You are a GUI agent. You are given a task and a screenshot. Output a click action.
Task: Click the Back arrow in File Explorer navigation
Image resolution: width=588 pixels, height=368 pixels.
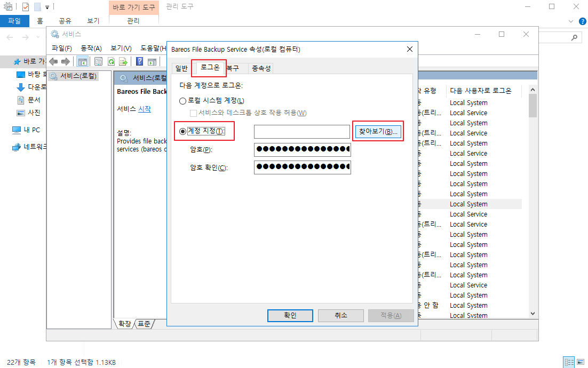tap(10, 37)
